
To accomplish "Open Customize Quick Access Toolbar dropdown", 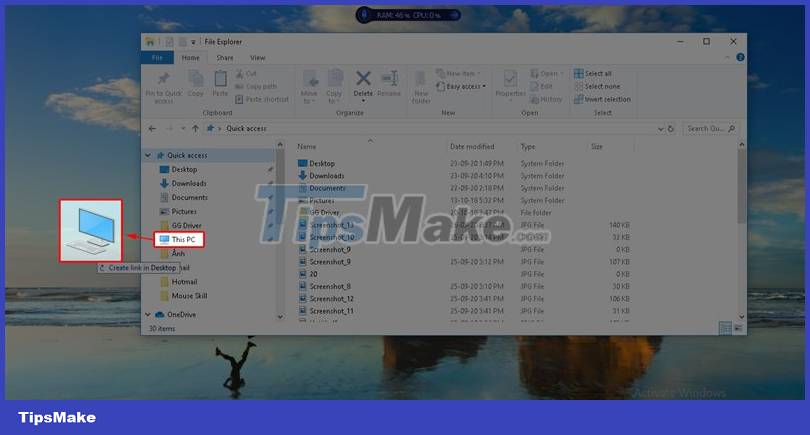I will [x=193, y=42].
